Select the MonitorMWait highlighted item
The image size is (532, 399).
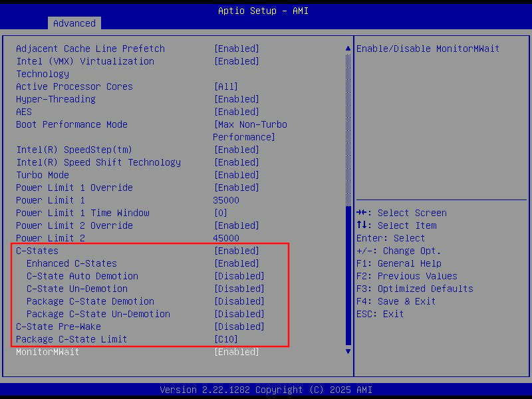tap(47, 352)
